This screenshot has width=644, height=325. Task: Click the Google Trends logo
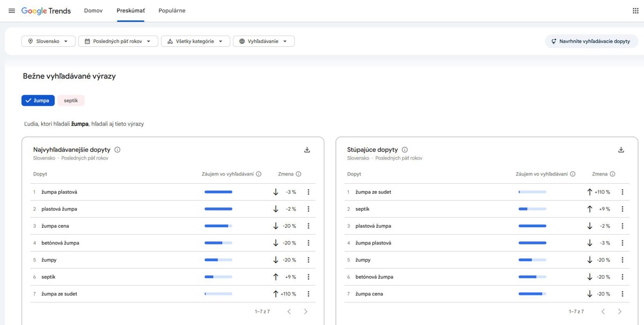46,11
